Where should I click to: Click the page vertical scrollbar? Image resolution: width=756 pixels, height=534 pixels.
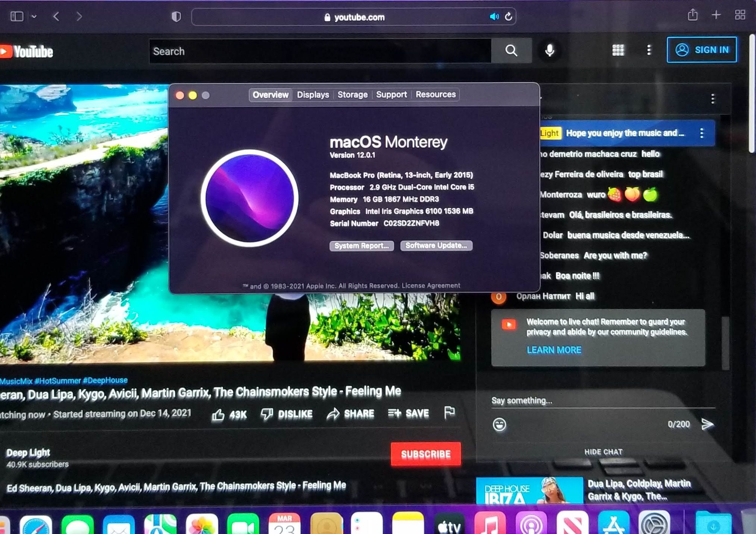[752, 93]
